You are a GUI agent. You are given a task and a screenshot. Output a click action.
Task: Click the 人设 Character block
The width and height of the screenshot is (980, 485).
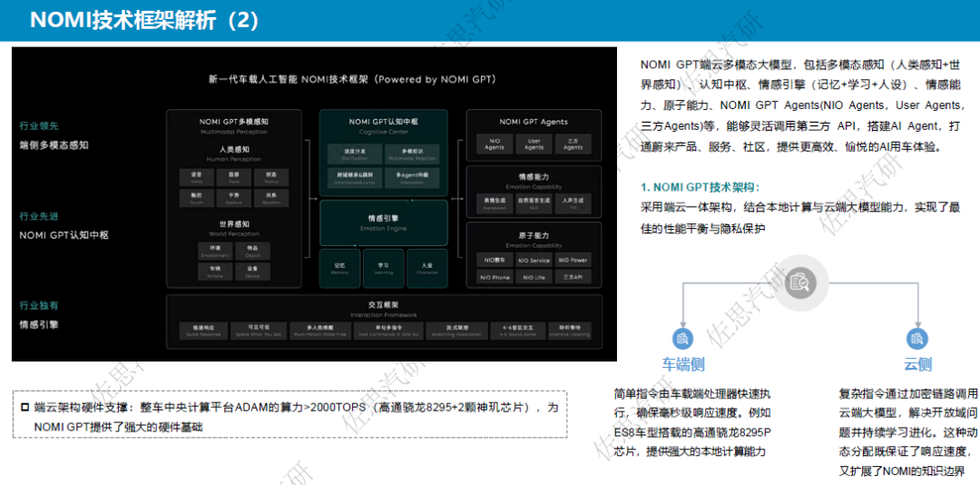pos(427,269)
